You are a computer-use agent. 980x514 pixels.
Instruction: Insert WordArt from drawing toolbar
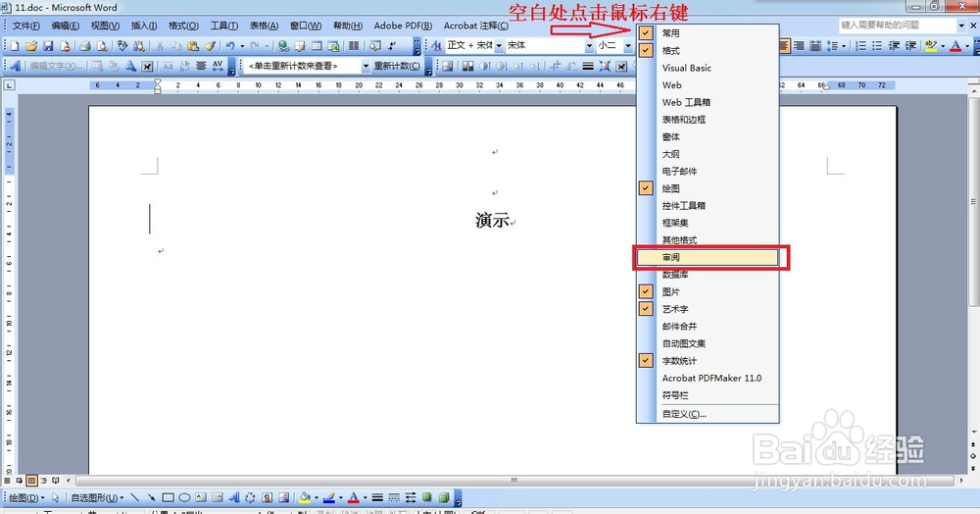234,497
